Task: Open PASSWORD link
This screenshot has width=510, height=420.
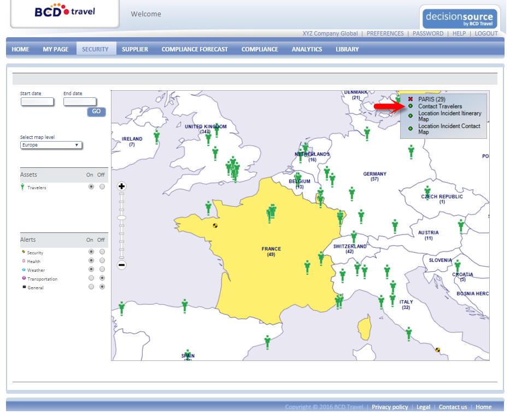Action: coord(427,33)
